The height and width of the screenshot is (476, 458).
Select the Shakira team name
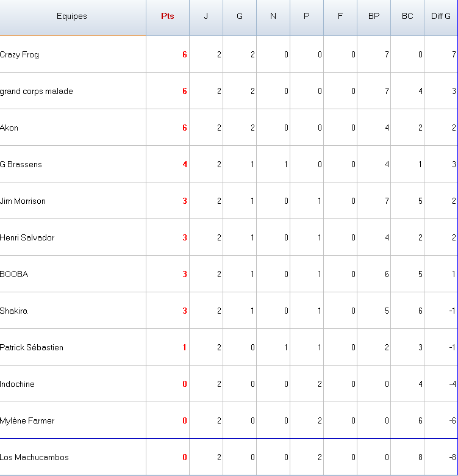pos(13,311)
